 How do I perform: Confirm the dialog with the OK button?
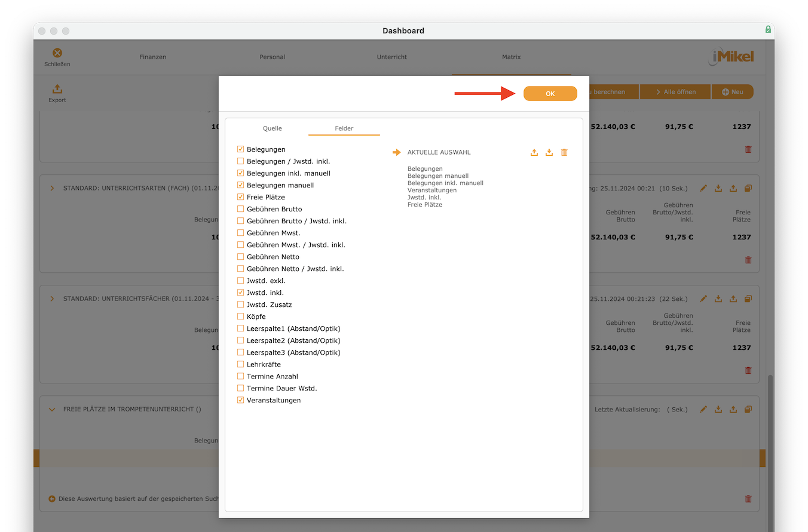(x=550, y=94)
